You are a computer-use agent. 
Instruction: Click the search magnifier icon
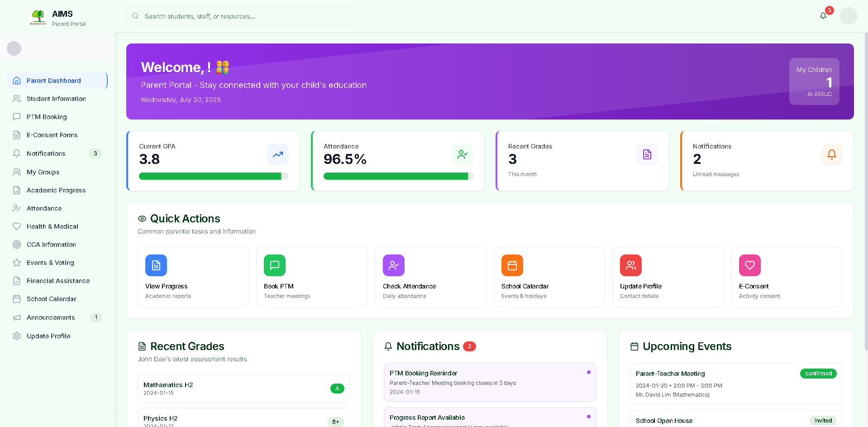point(135,16)
